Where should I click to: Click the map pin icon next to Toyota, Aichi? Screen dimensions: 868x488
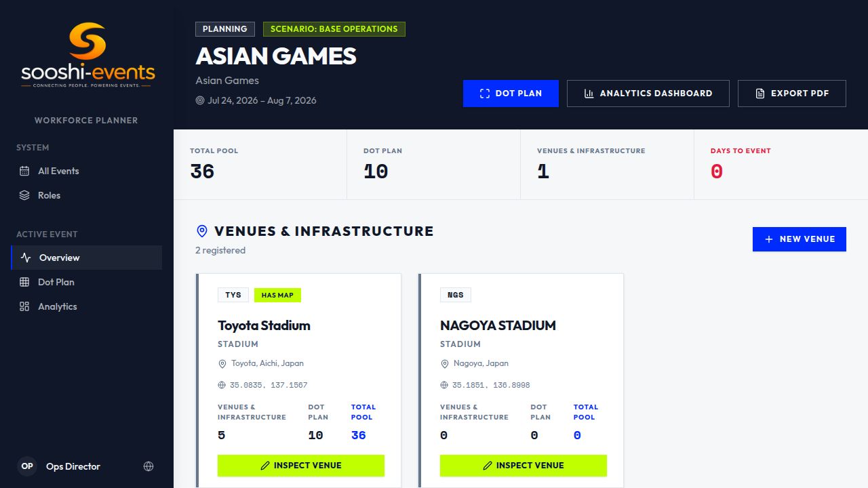coord(222,364)
